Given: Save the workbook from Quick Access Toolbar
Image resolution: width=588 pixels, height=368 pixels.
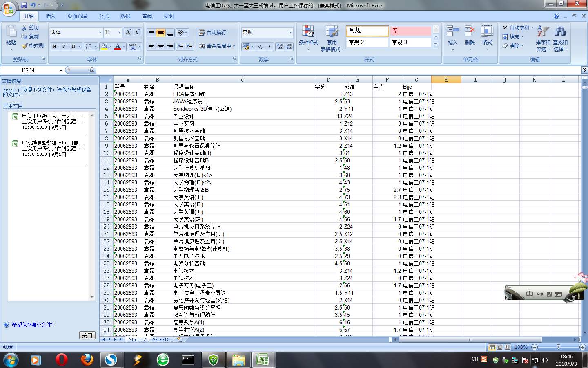Looking at the screenshot, I should click(24, 5).
